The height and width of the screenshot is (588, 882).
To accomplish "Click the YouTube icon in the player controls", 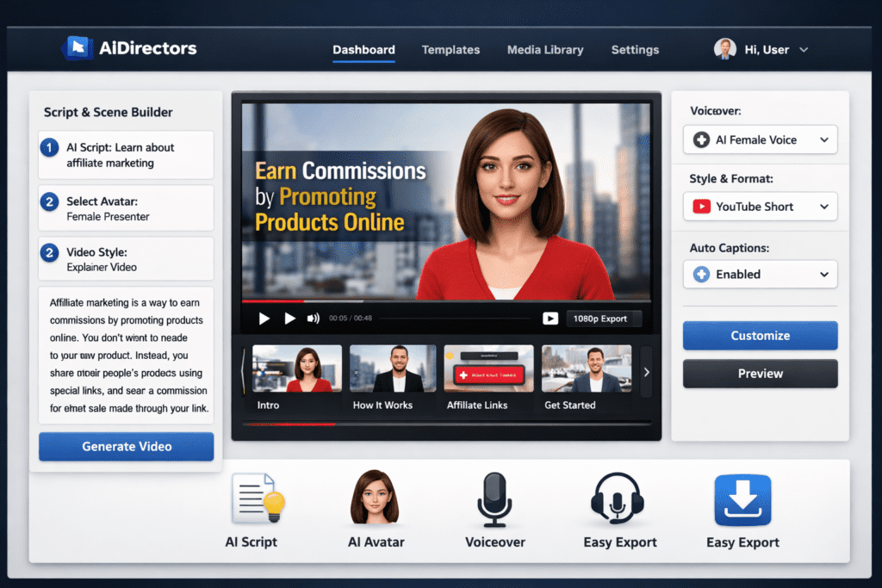I will coord(550,318).
